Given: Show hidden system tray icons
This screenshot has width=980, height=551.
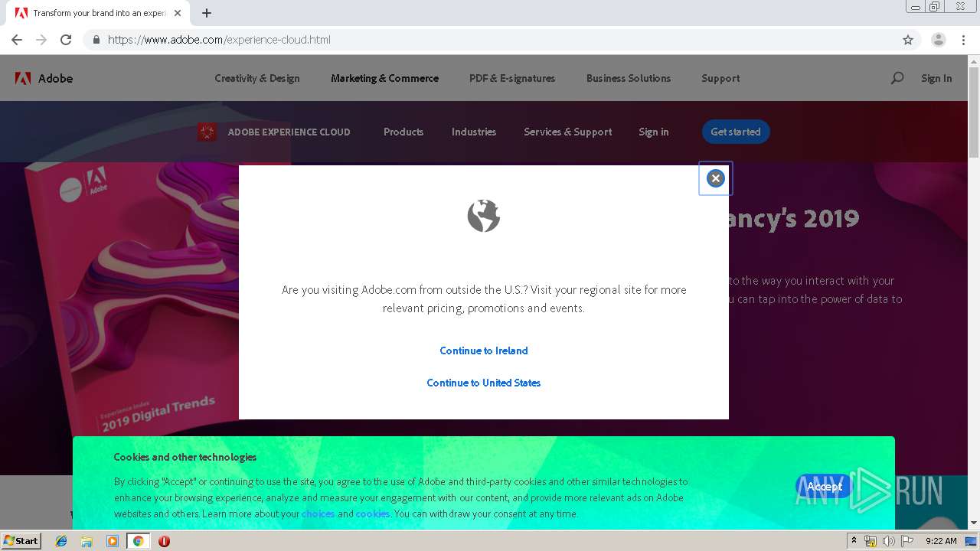Looking at the screenshot, I should pos(854,541).
